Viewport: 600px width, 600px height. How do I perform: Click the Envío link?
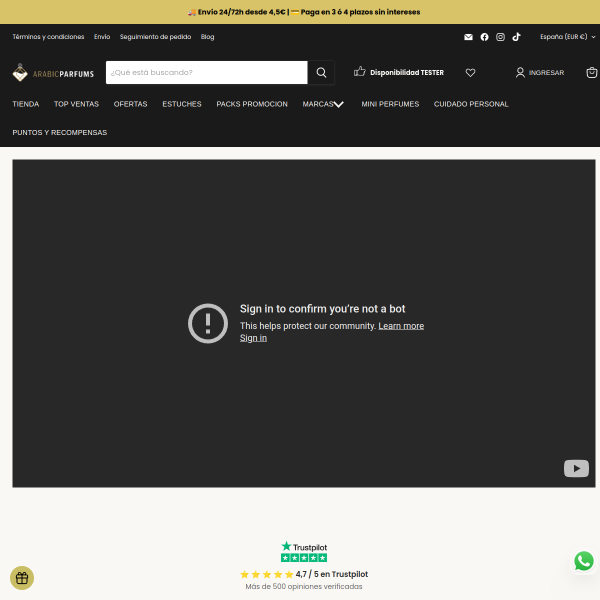pos(102,37)
